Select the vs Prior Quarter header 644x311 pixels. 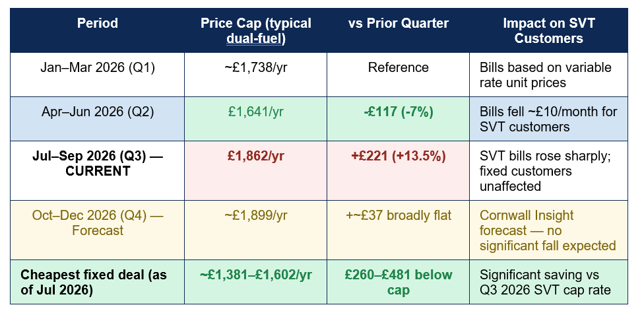[x=398, y=30]
